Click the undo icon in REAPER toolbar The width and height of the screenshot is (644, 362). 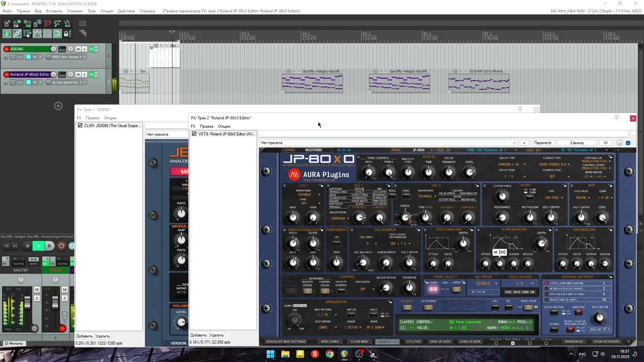click(47, 24)
